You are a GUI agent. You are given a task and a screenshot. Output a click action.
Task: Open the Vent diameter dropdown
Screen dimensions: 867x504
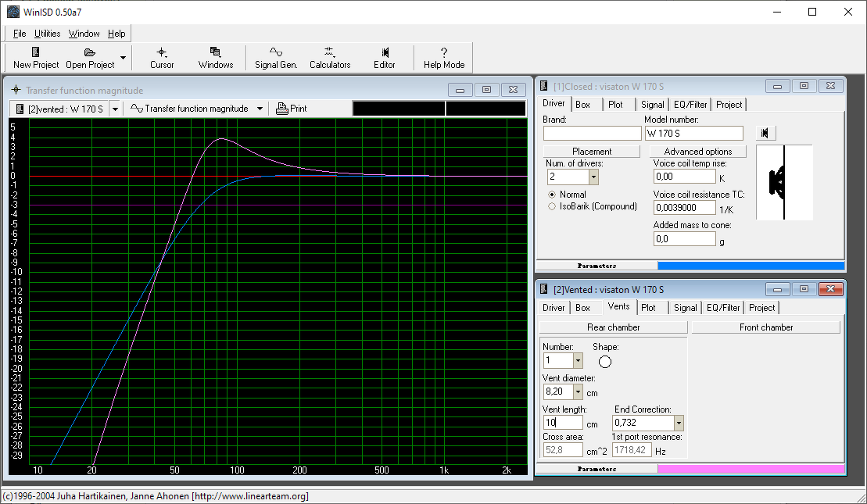(578, 391)
